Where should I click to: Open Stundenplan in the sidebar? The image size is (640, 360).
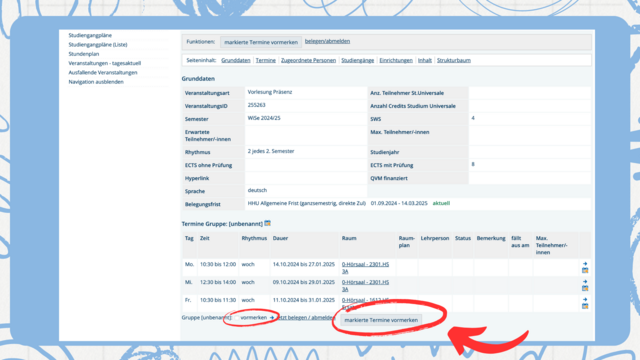click(x=84, y=54)
